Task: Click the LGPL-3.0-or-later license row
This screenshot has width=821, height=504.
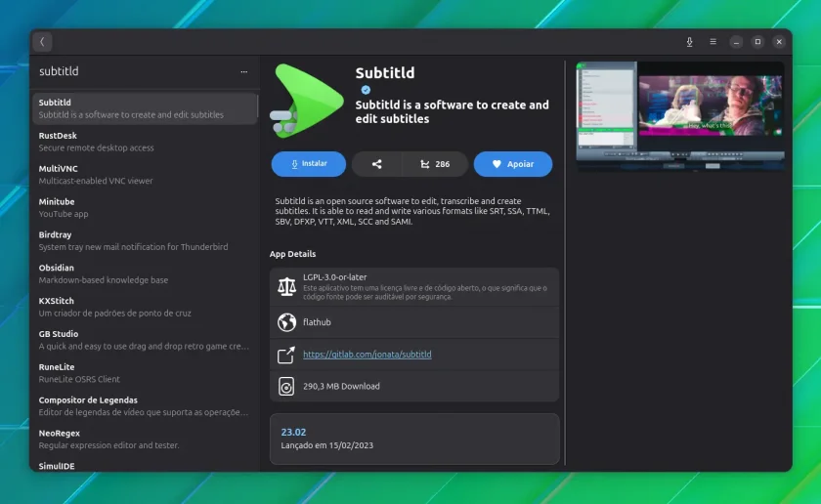Action: [414, 287]
